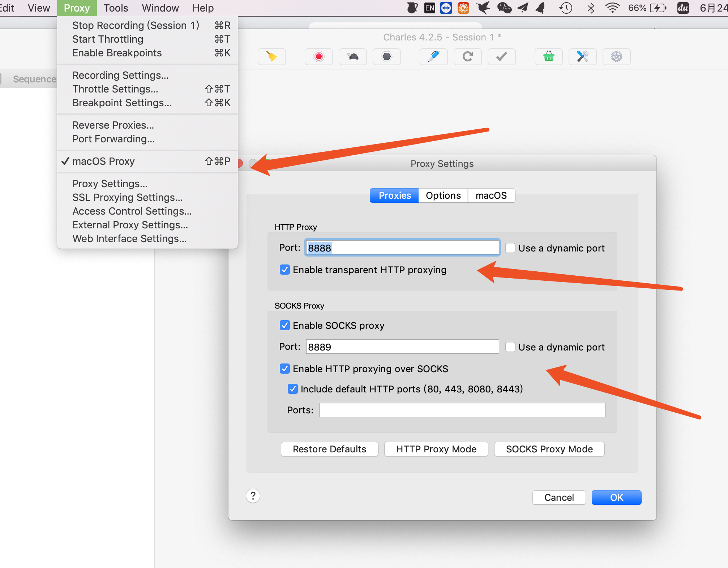Click the TeamViewer menu bar icon
This screenshot has height=568, width=728.
[x=446, y=8]
